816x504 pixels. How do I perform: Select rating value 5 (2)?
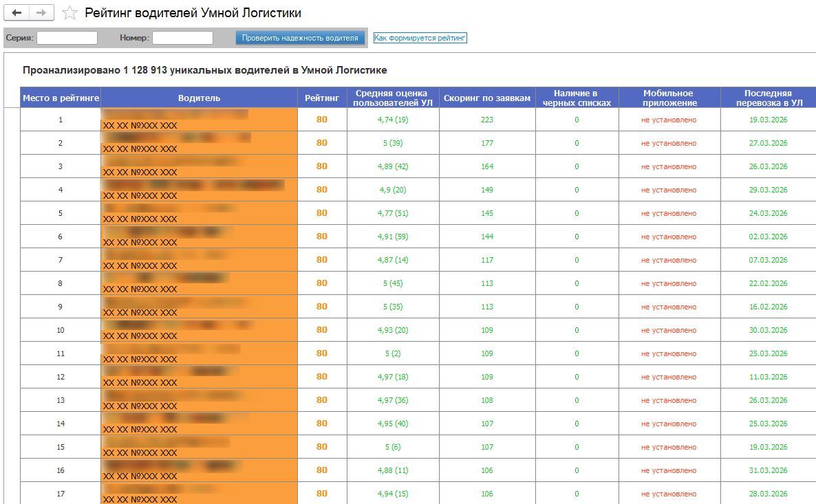click(393, 353)
